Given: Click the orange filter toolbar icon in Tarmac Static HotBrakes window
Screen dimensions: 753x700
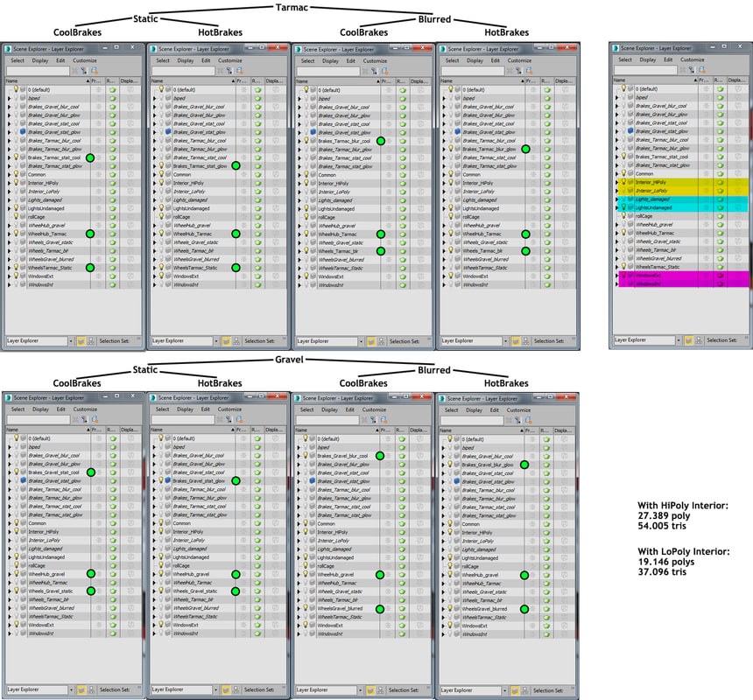Looking at the screenshot, I should (x=237, y=70).
